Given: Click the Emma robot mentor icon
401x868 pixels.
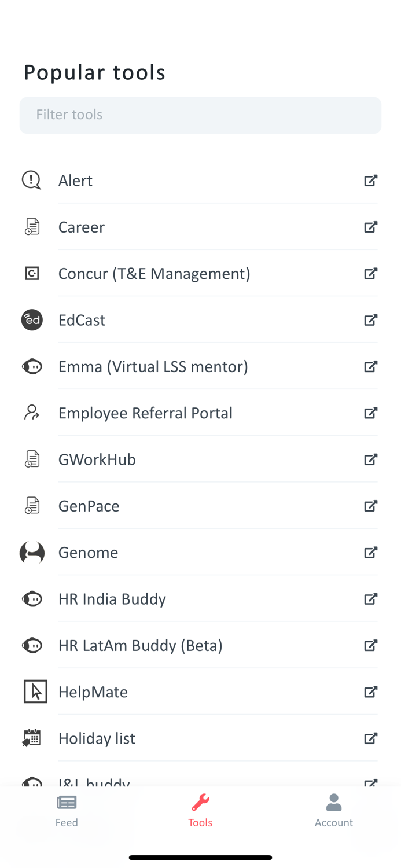Looking at the screenshot, I should tap(31, 366).
